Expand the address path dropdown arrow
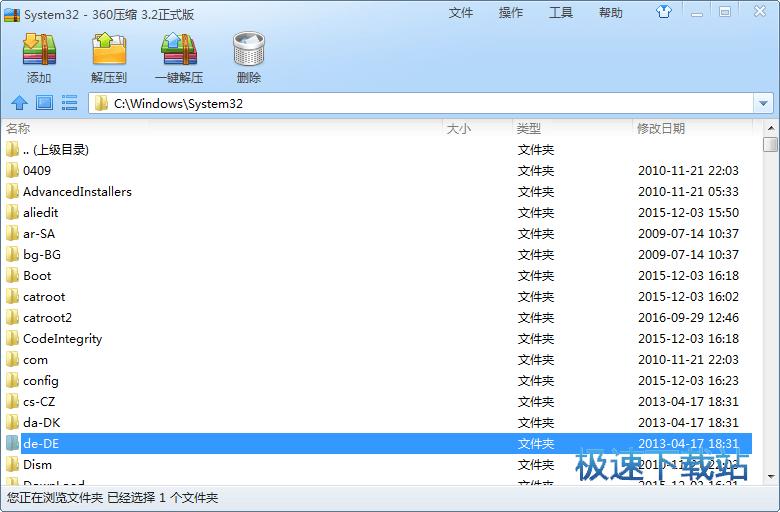The height and width of the screenshot is (512, 780). [764, 103]
